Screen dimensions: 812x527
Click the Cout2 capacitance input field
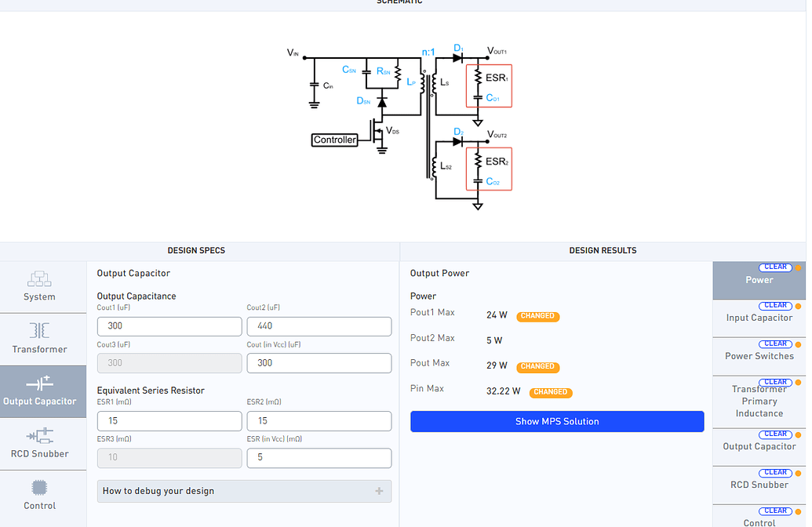[319, 325]
